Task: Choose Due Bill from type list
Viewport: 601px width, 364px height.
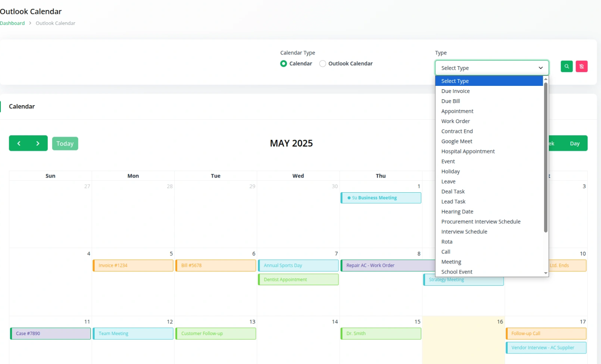Action: tap(489, 101)
